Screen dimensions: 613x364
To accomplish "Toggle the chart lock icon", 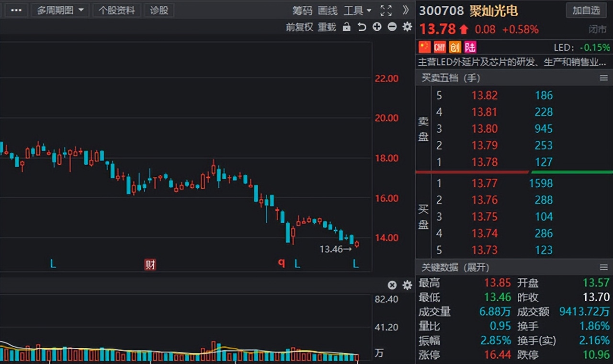I will point(347,27).
